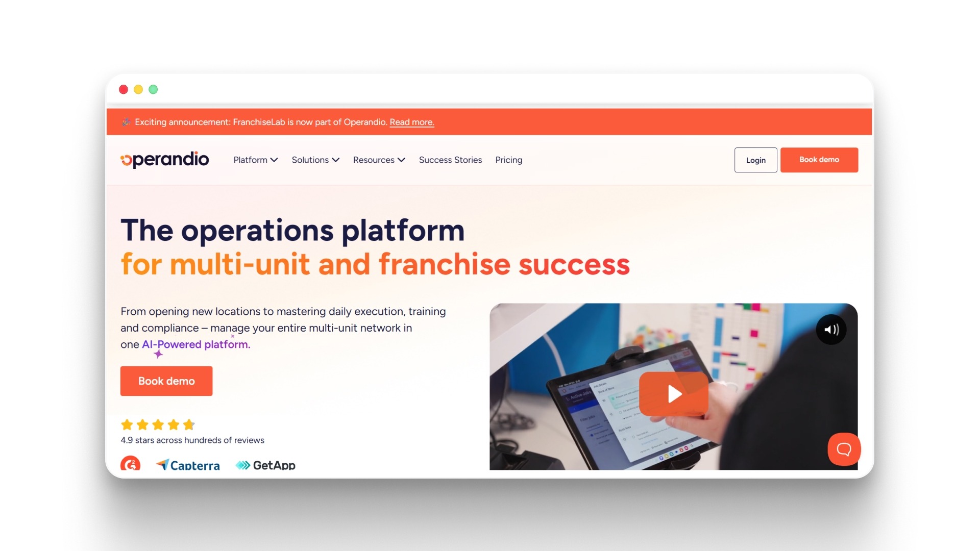Expand the Resources dropdown menu

click(x=379, y=160)
